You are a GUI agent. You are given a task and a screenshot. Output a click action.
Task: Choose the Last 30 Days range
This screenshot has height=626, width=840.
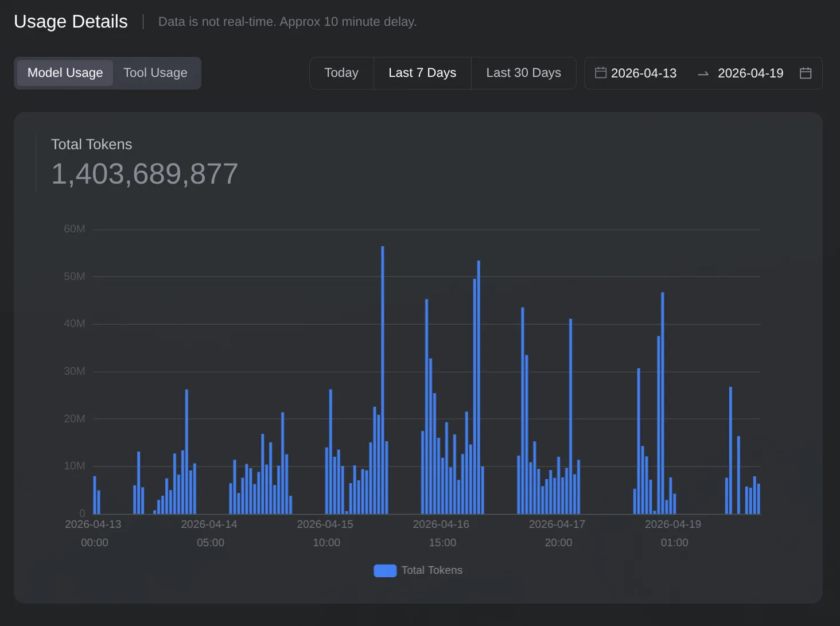click(523, 73)
